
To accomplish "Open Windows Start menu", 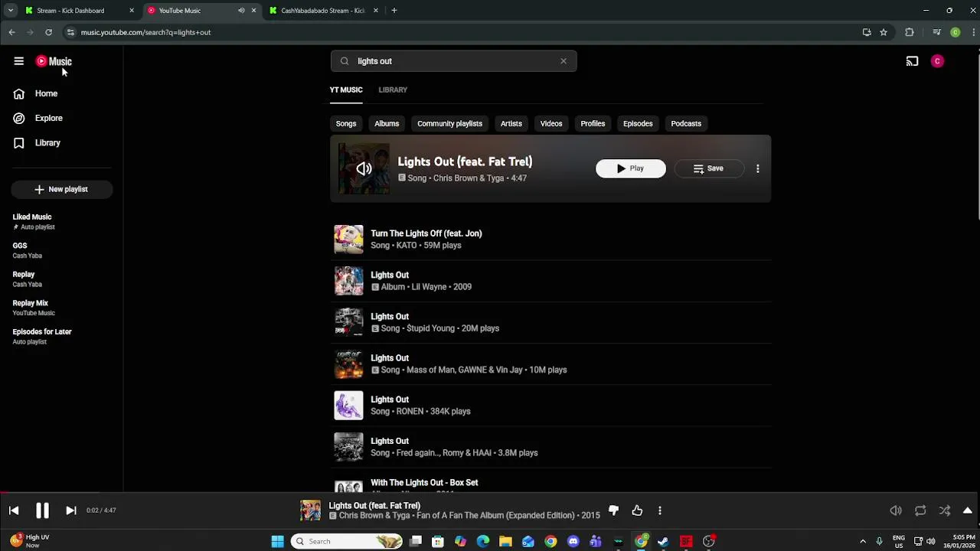I will 277,542.
